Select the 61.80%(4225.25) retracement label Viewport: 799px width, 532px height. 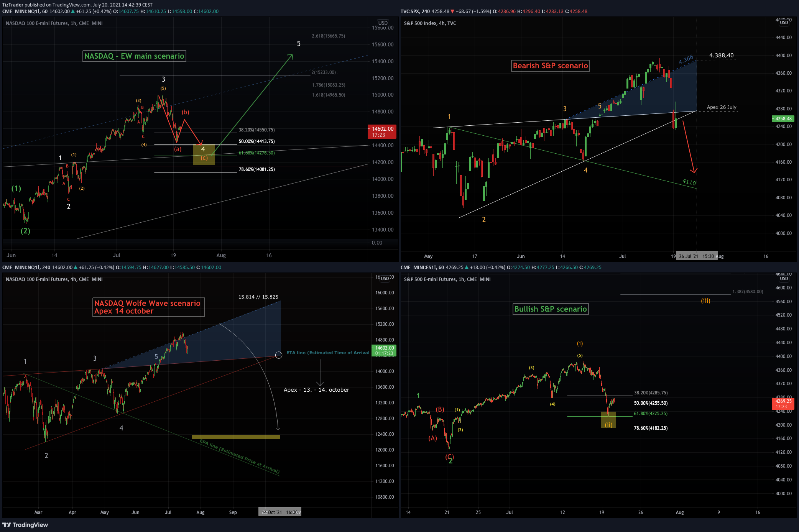651,414
